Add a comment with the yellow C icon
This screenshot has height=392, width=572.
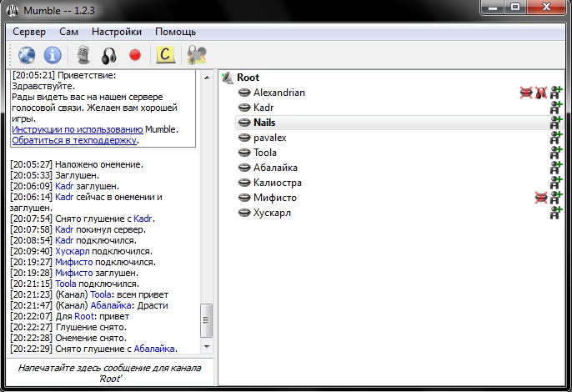(x=165, y=55)
